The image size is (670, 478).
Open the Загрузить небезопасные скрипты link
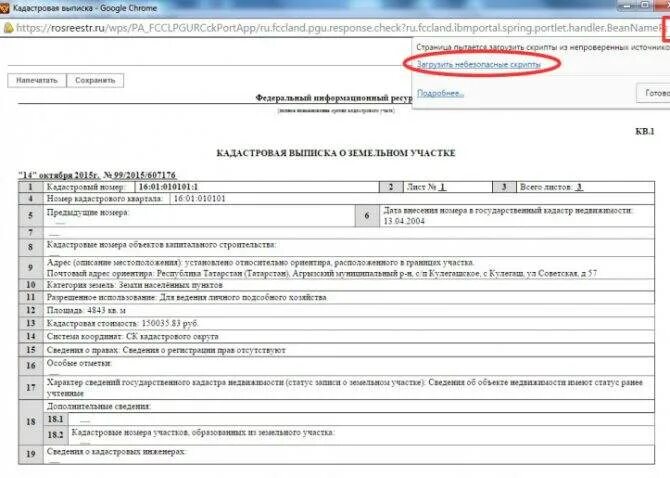[x=479, y=65]
